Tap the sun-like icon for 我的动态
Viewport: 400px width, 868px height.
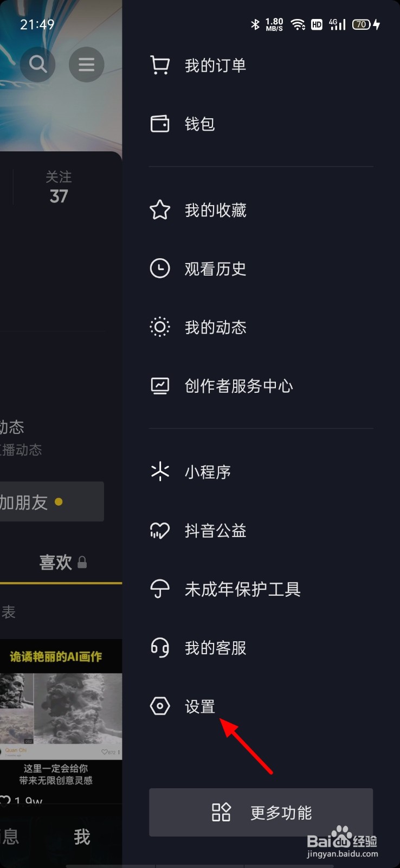(160, 327)
